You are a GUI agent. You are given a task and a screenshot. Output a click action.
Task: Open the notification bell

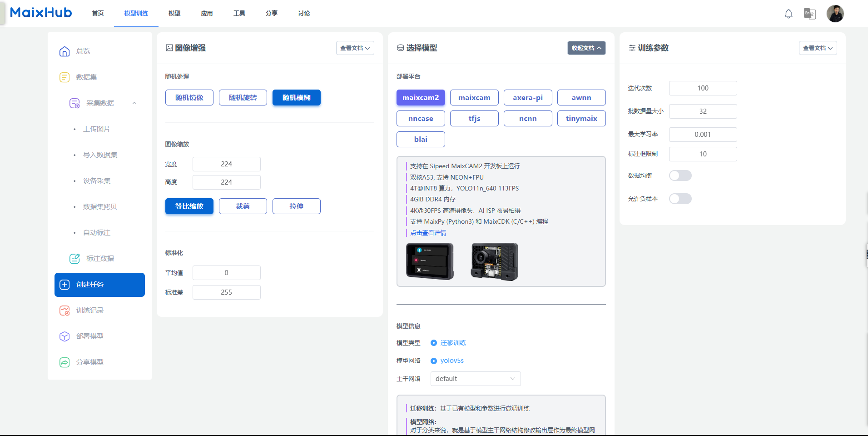(789, 14)
